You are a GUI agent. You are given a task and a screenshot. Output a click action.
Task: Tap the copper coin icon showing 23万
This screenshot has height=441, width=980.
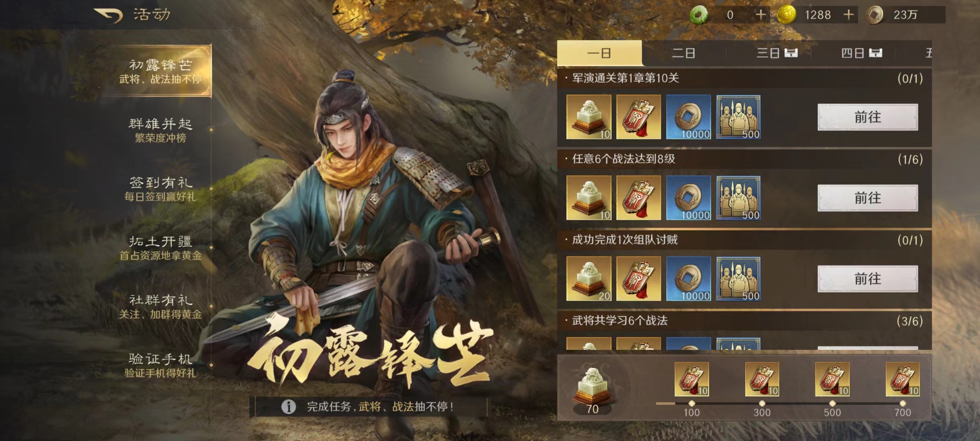pyautogui.click(x=875, y=15)
